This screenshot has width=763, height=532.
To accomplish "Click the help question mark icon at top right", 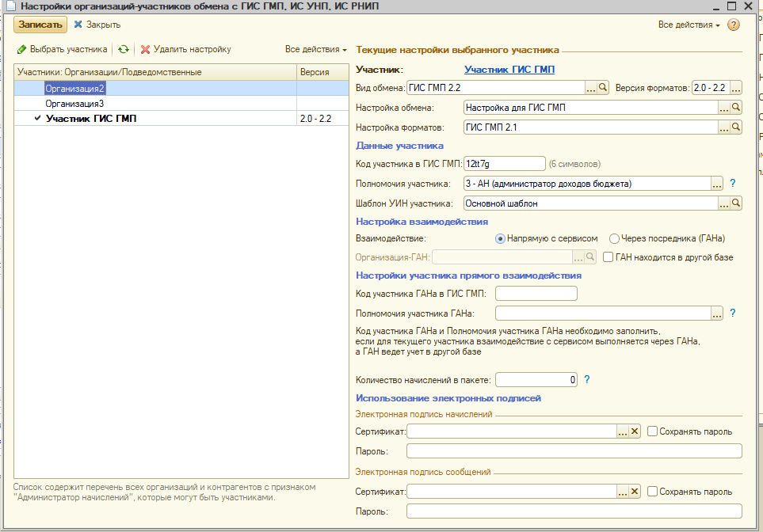I will click(734, 25).
